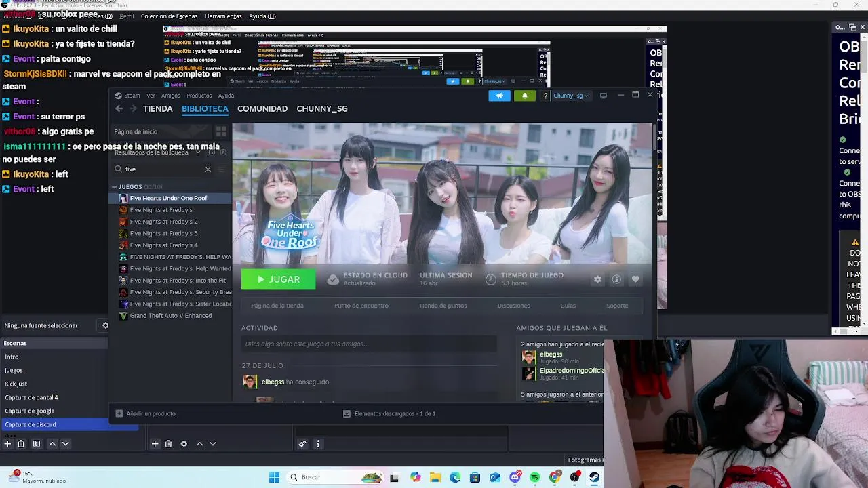The width and height of the screenshot is (868, 488).
Task: Open game info icon next to gear
Action: click(x=616, y=279)
